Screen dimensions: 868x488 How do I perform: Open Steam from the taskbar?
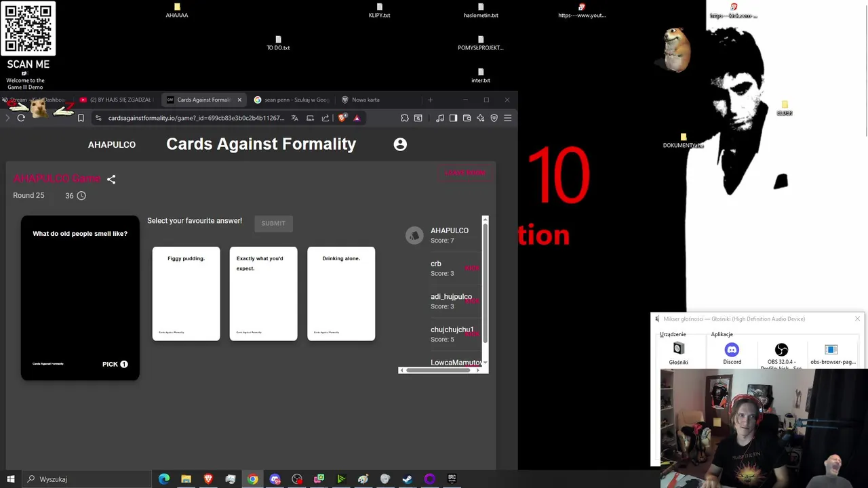coord(408,479)
